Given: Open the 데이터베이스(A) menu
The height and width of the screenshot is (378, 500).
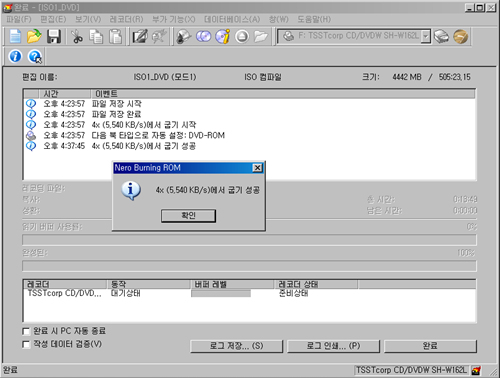Looking at the screenshot, I should tap(232, 19).
